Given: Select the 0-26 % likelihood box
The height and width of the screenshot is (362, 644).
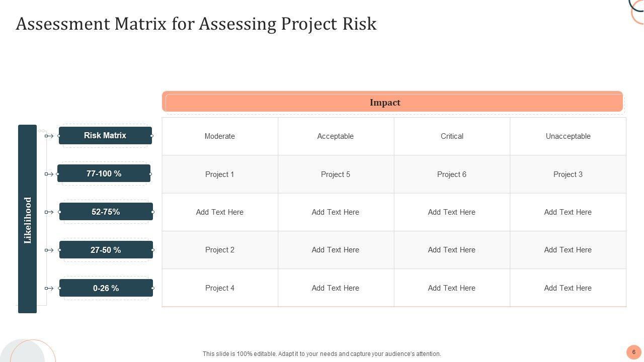Looking at the screenshot, I should [106, 288].
